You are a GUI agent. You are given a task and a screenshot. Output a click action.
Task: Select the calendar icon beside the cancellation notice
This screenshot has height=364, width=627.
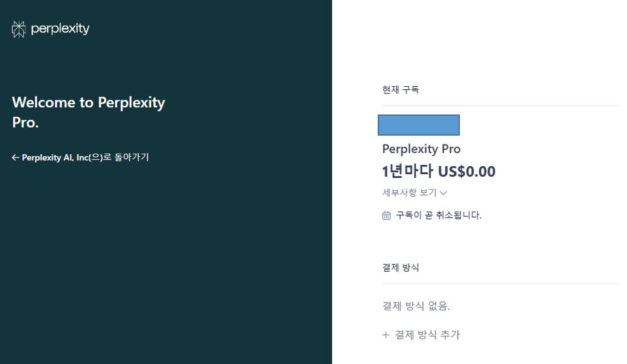386,215
